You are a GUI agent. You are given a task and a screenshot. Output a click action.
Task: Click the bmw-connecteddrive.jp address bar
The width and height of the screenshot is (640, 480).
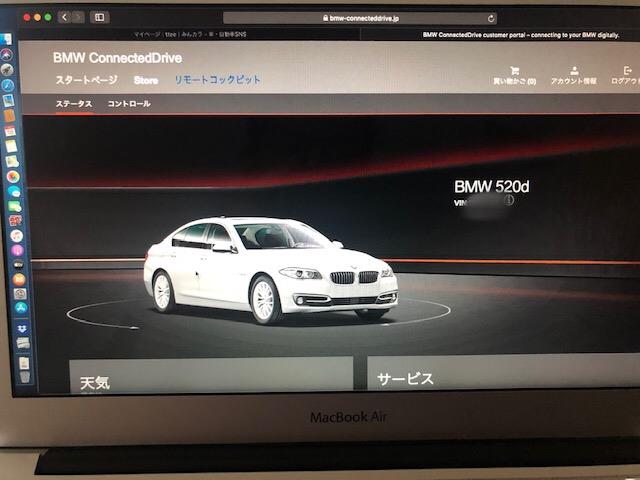pos(360,18)
